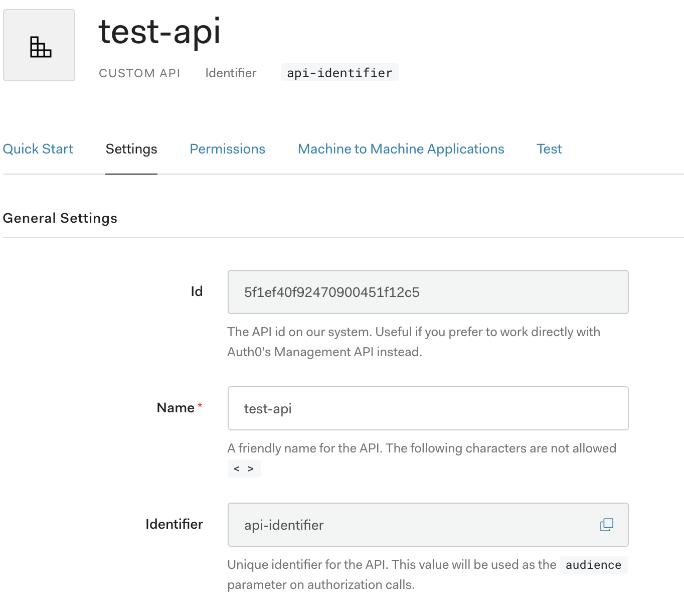Click the test-api logo icon
This screenshot has width=684, height=616.
(40, 46)
